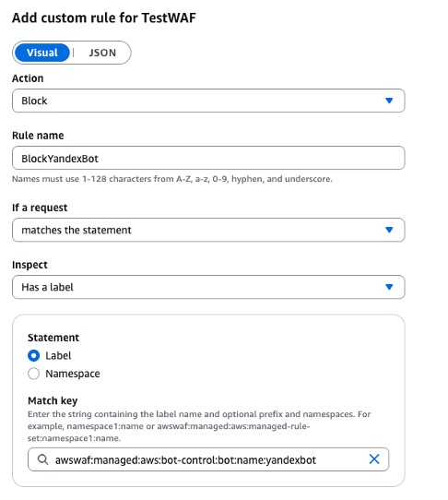
Task: Open the Action dropdown set to Block
Action: click(x=208, y=101)
